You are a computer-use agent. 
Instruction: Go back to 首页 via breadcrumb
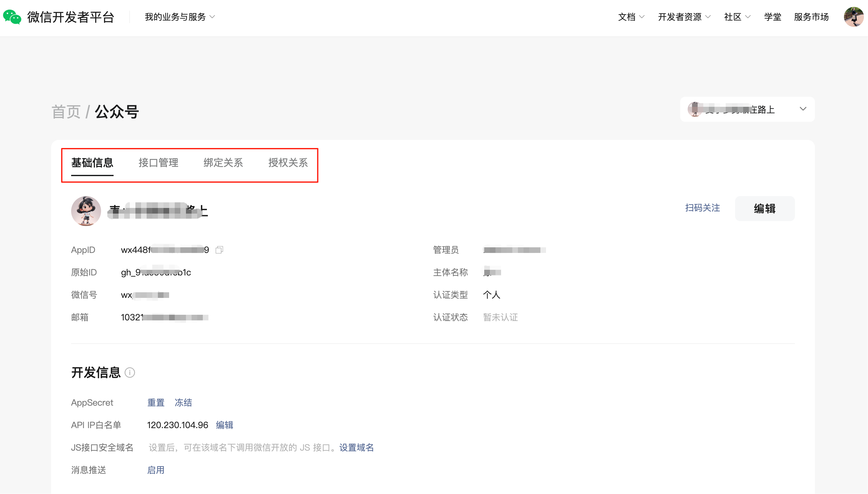66,111
